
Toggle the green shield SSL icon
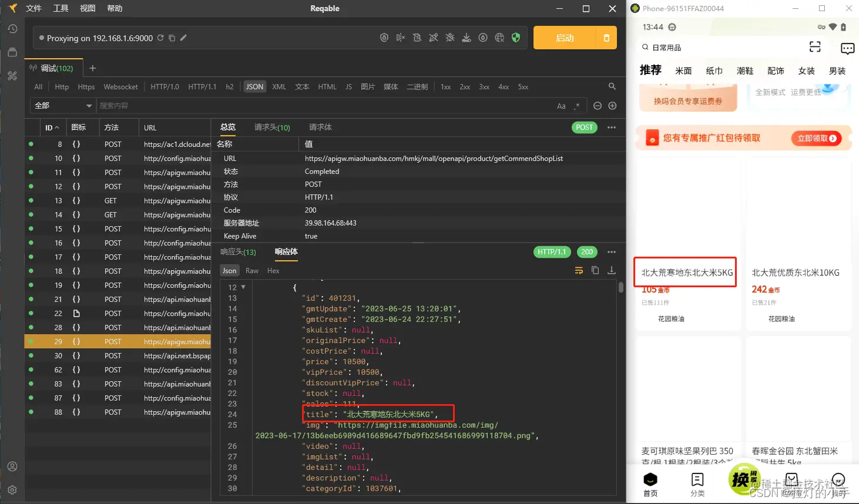coord(516,38)
